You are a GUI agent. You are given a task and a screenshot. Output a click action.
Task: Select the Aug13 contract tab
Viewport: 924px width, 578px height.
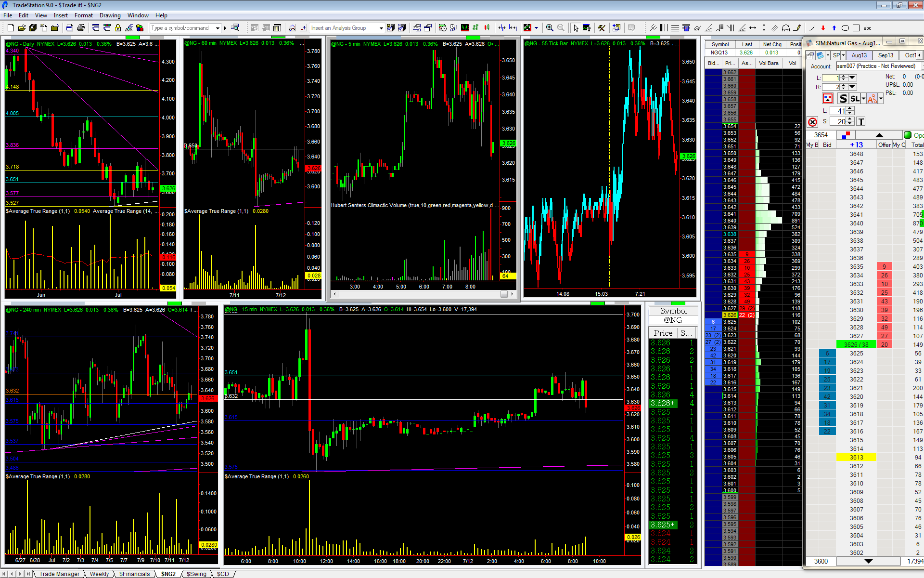[859, 55]
